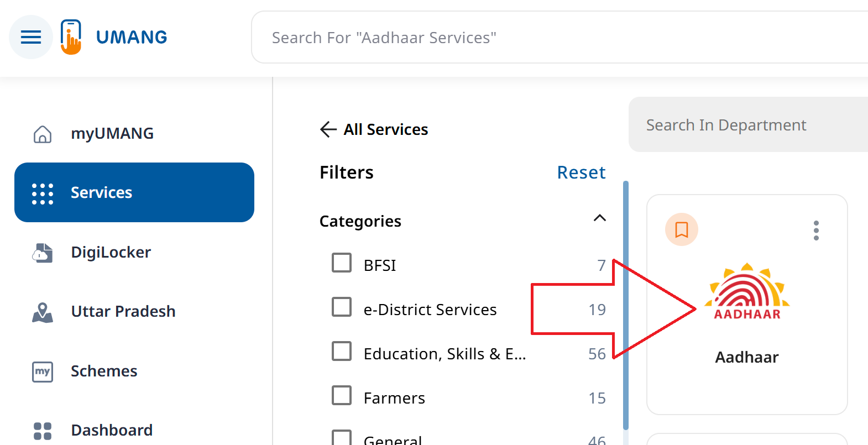
Task: Click the Services grid icon in sidebar
Action: click(x=42, y=192)
